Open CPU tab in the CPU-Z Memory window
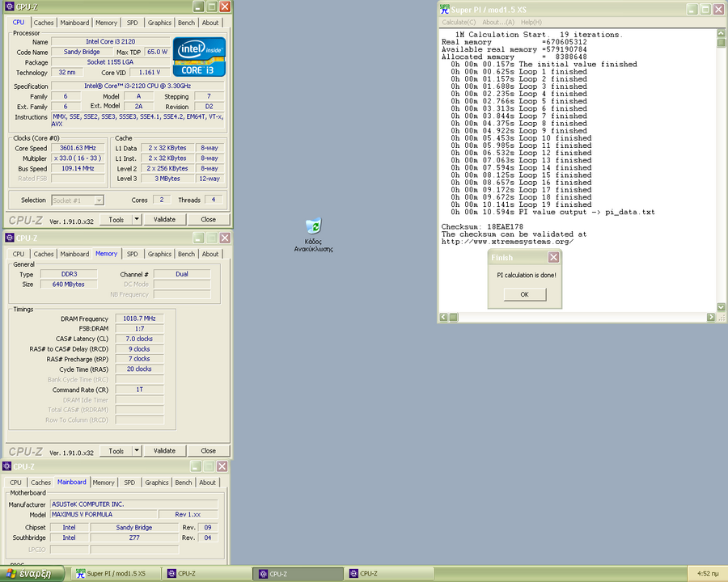 (19, 254)
